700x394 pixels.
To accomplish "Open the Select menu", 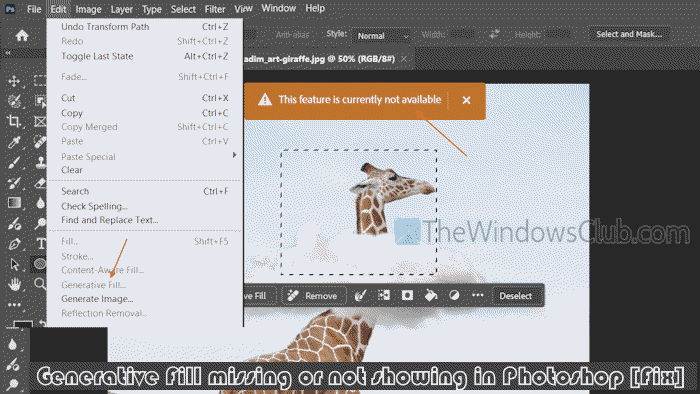I will [183, 9].
